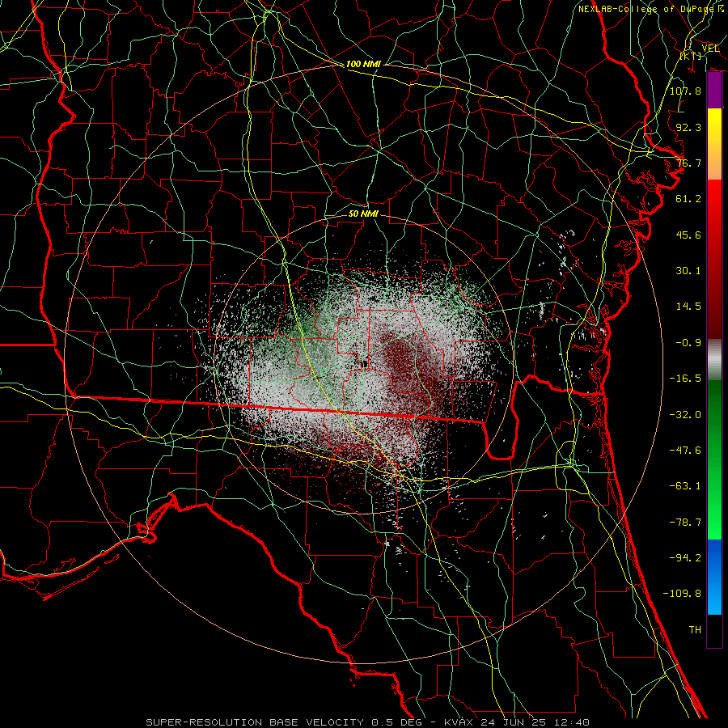Click the -0.9 legend value
The width and height of the screenshot is (728, 728).
(x=688, y=343)
